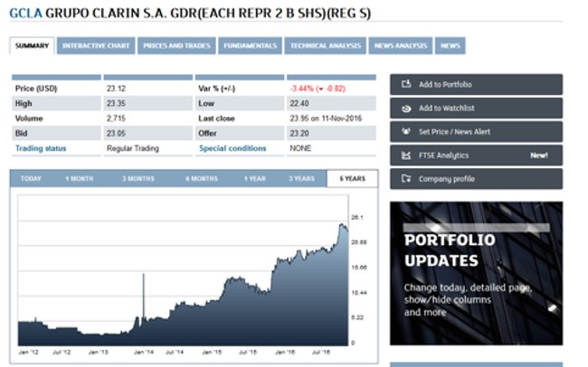
Task: Select the 1 Month chart range
Action: coord(79,178)
